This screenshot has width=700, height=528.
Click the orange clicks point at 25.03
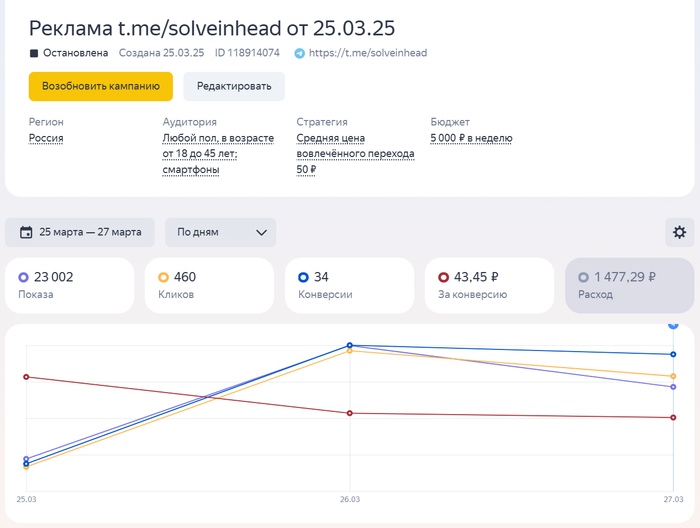[26, 467]
